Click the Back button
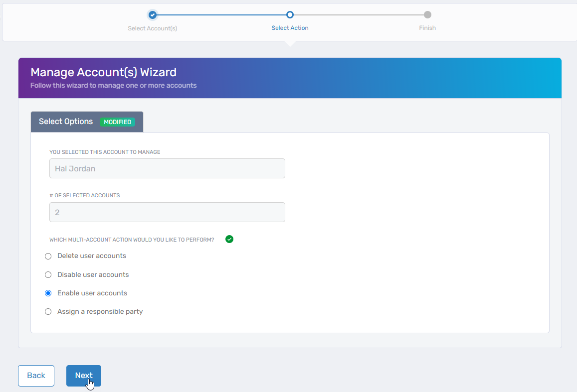The image size is (577, 392). (36, 376)
